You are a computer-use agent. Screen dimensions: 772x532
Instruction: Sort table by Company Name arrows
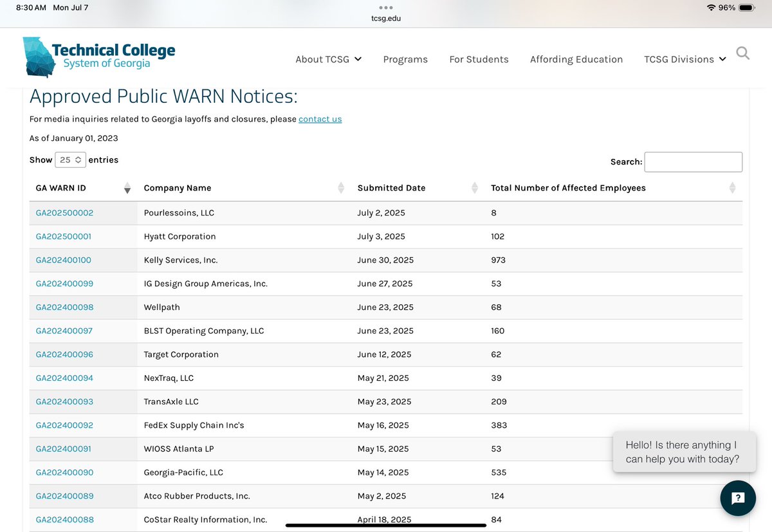(341, 188)
